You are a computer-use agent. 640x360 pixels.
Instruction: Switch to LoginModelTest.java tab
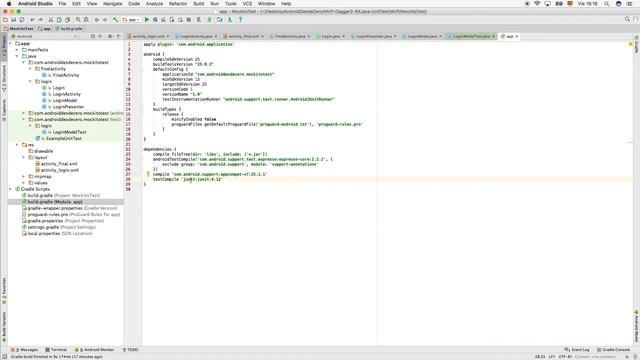click(471, 36)
